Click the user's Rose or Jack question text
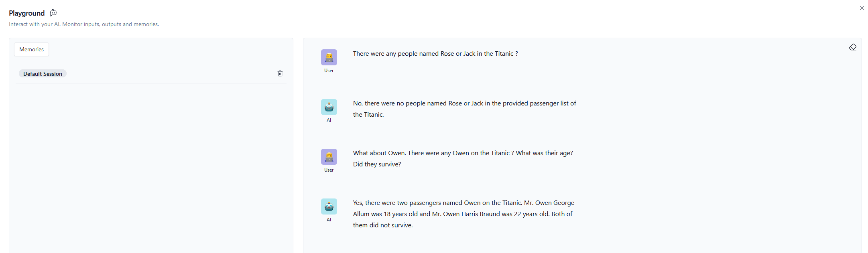 coord(435,54)
